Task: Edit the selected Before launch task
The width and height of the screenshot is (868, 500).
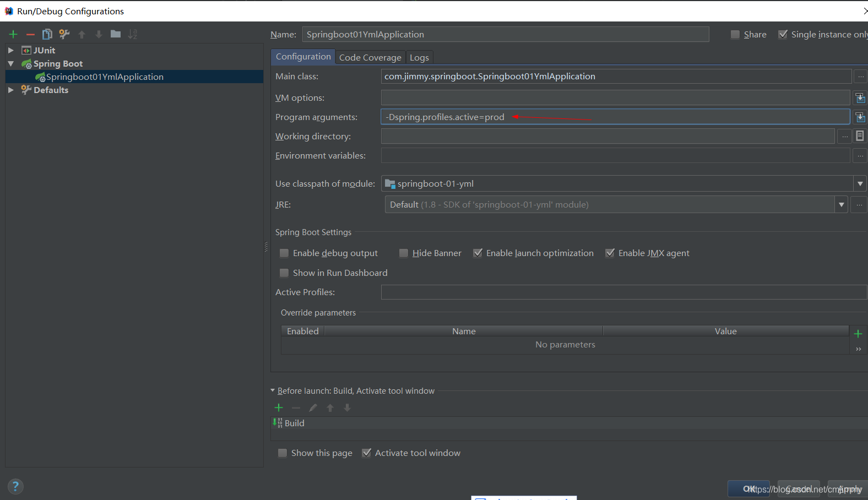Action: point(313,407)
